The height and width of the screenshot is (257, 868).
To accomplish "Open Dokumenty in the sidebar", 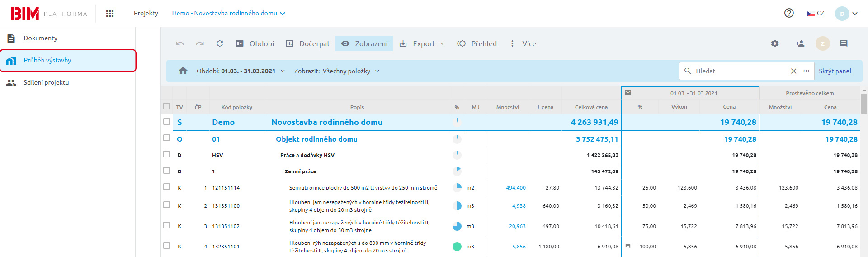I will pyautogui.click(x=41, y=38).
